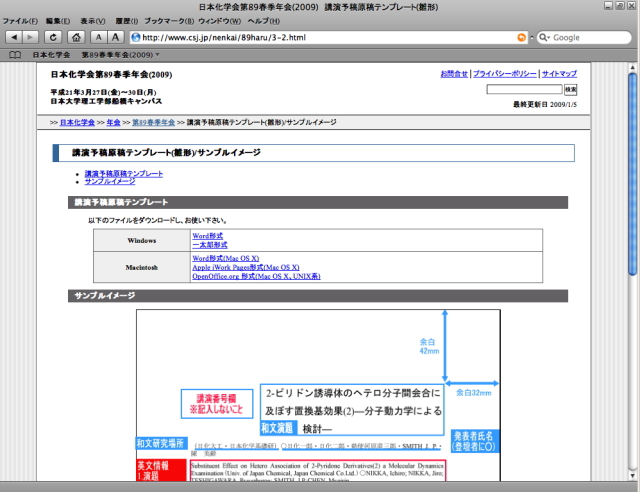The height and width of the screenshot is (492, 640).
Task: Click the 日本化学会 bookmark bar item
Action: pos(51,55)
